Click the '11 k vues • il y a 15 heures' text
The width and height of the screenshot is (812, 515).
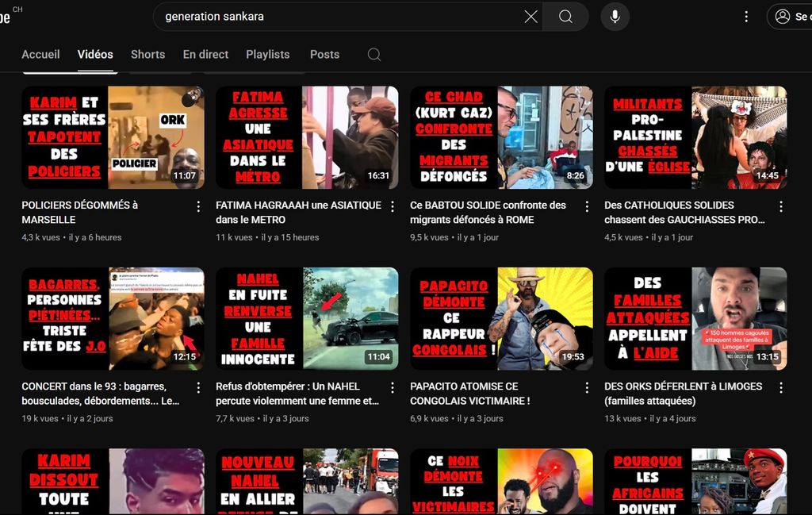267,237
